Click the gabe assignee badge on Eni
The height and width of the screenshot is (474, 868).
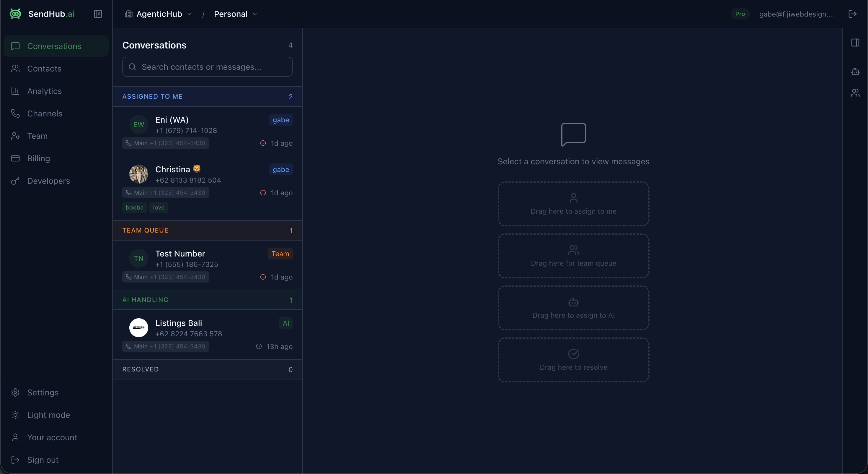pyautogui.click(x=281, y=120)
